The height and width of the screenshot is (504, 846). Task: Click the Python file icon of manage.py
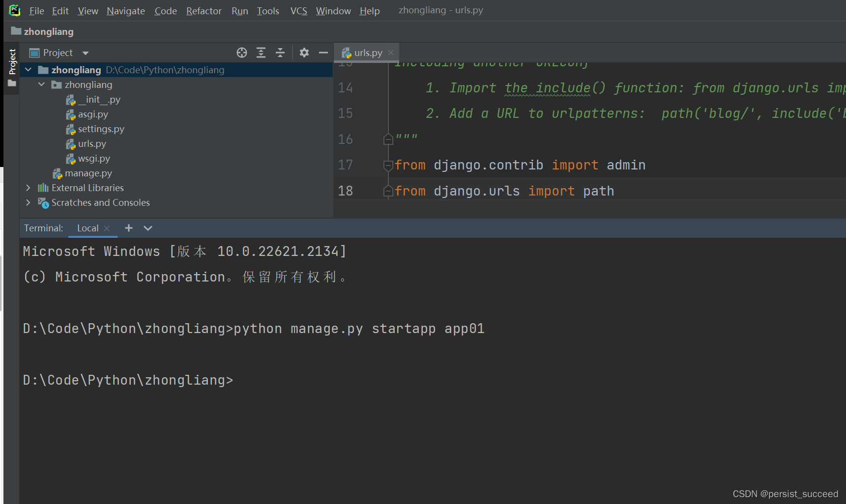click(58, 173)
